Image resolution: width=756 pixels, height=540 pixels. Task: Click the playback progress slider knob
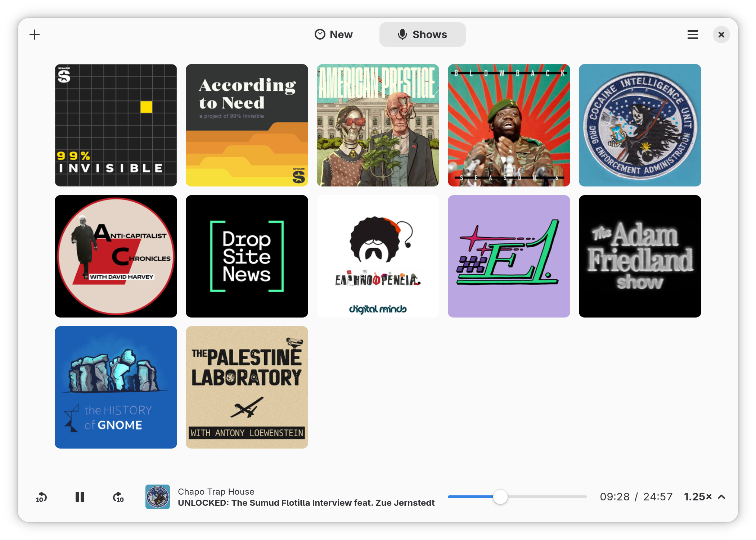(500, 497)
